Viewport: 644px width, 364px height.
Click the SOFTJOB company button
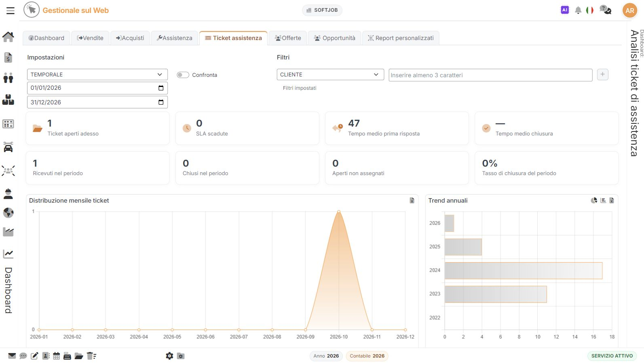point(322,10)
